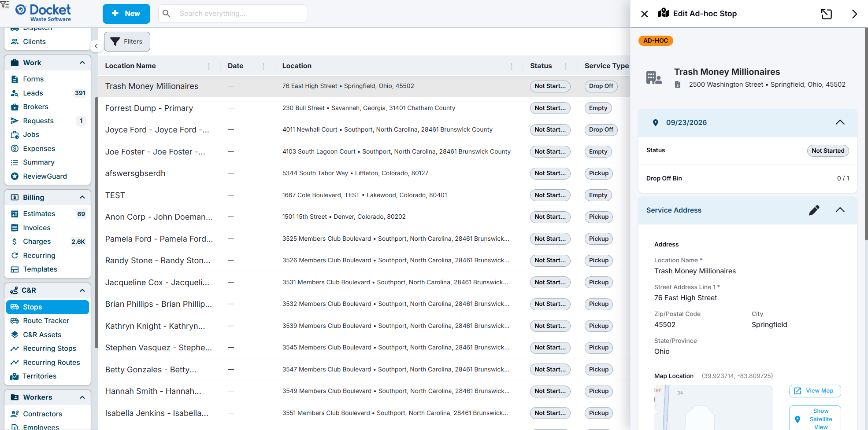Screen dimensions: 868x430
Task: Open the Filters button
Action: (x=127, y=41)
